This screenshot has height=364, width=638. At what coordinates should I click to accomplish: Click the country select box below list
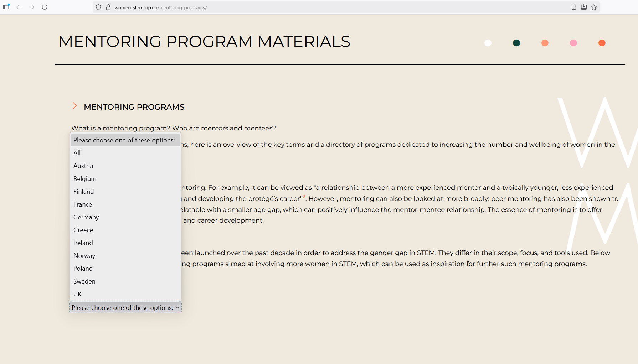point(125,308)
